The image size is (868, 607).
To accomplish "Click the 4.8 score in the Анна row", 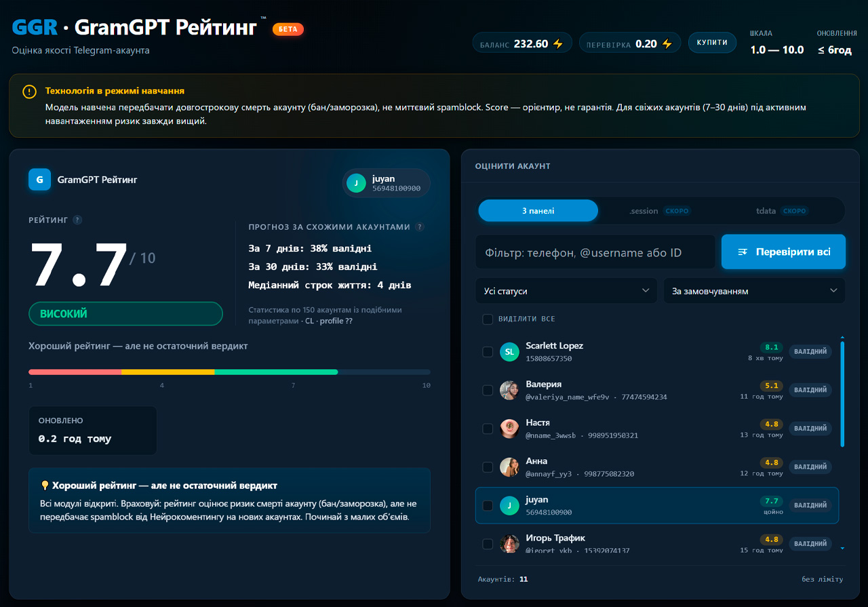I will [772, 463].
